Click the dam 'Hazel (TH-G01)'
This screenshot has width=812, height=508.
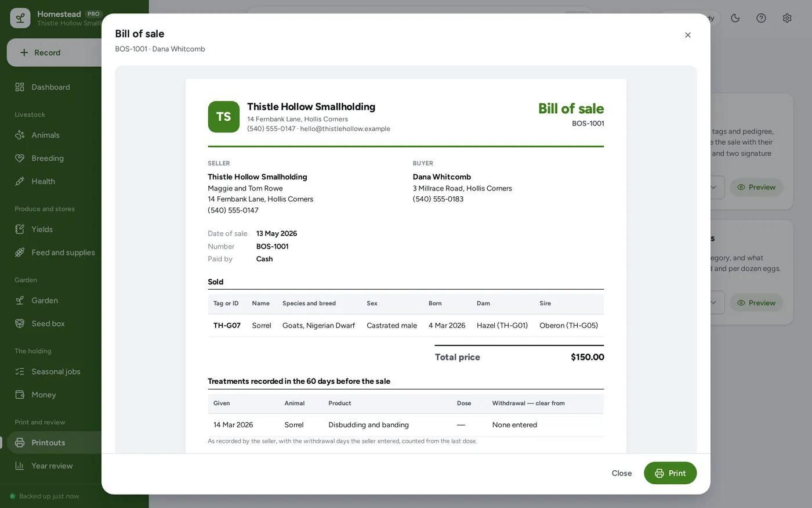(x=502, y=326)
